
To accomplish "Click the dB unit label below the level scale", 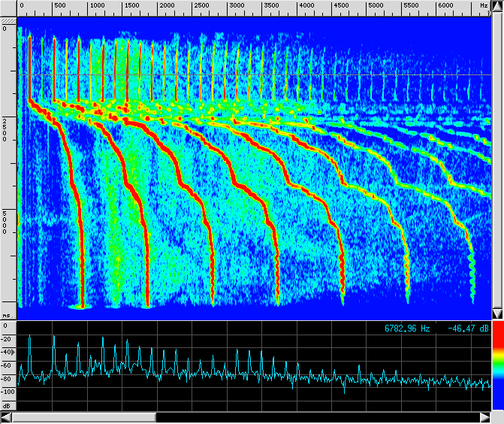I will click(6, 405).
